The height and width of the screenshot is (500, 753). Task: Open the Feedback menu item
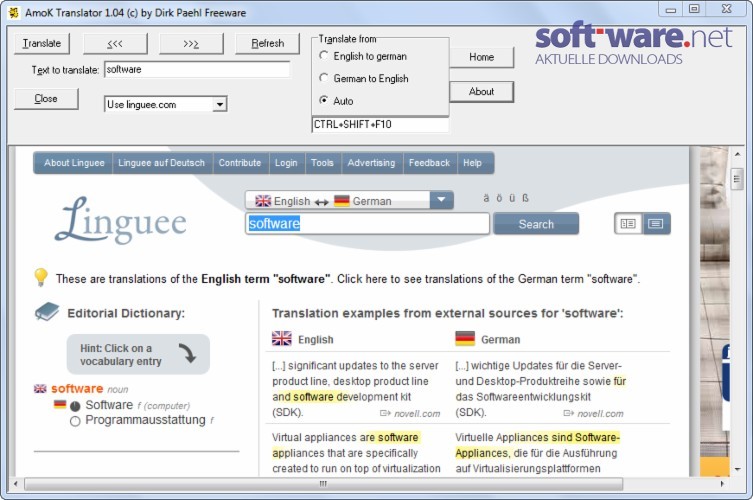[x=429, y=163]
